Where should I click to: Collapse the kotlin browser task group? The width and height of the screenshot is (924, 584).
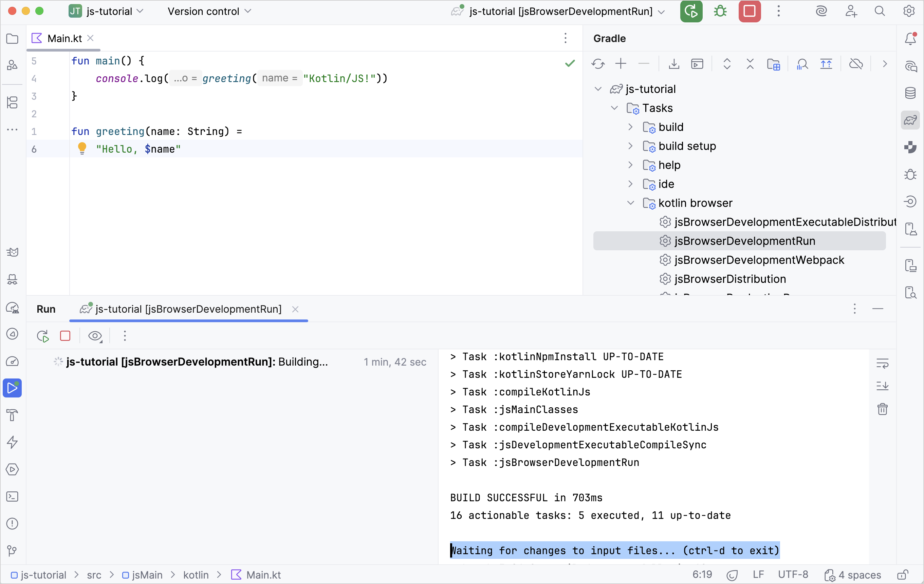(x=630, y=203)
